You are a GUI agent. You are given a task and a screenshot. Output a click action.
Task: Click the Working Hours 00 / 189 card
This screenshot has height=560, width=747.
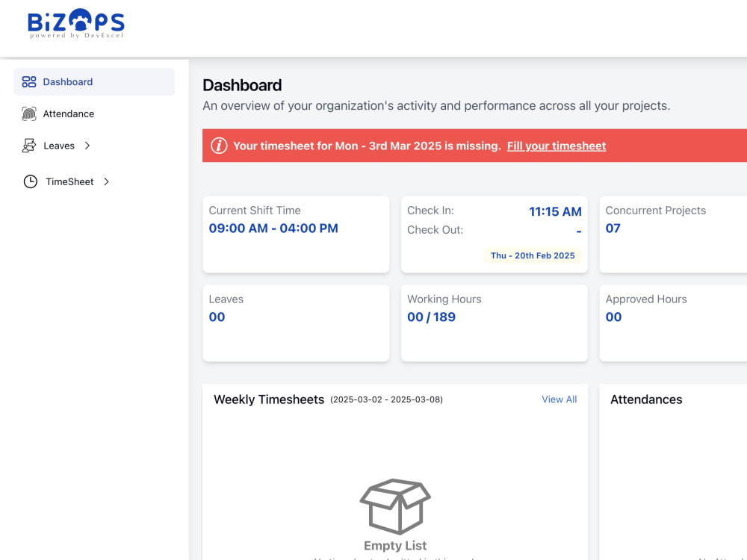point(495,323)
